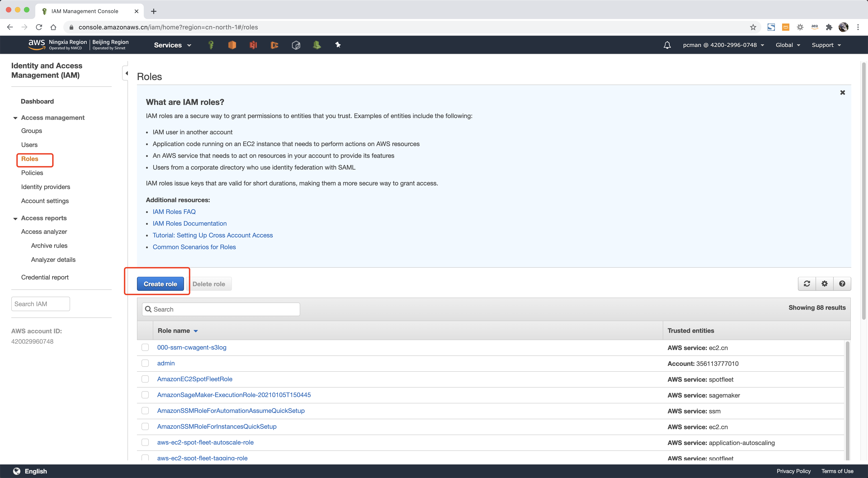Screen dimensions: 868x478
Task: Open the blue S browser extension
Action: (771, 27)
